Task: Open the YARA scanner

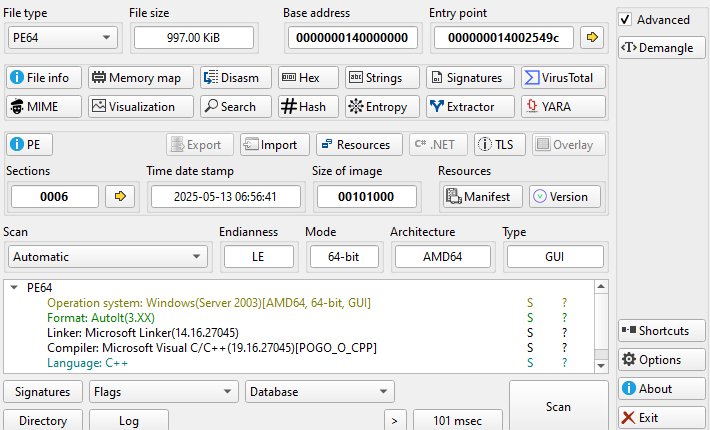Action: pos(563,107)
